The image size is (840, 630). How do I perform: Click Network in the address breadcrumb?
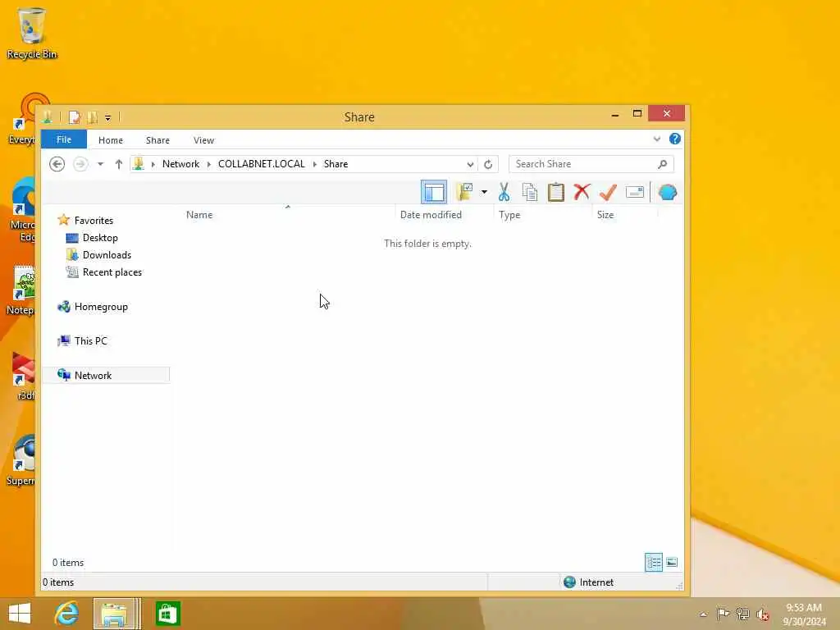click(180, 164)
